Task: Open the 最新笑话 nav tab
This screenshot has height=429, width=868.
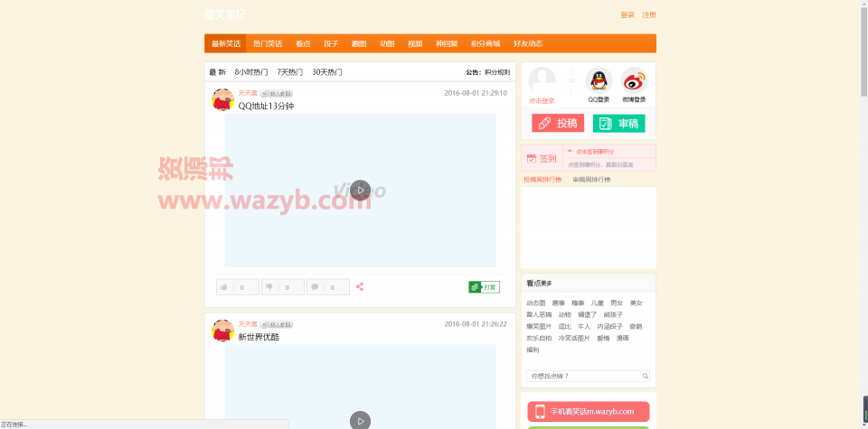Action: (225, 43)
